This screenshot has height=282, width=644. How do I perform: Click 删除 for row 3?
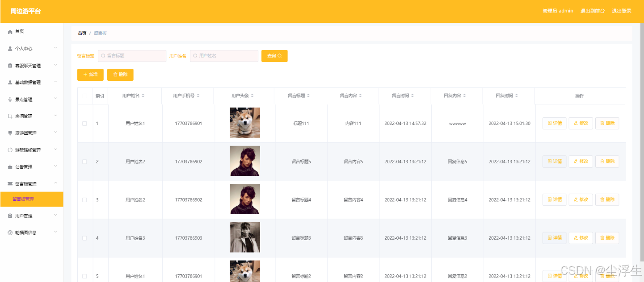[x=607, y=200]
